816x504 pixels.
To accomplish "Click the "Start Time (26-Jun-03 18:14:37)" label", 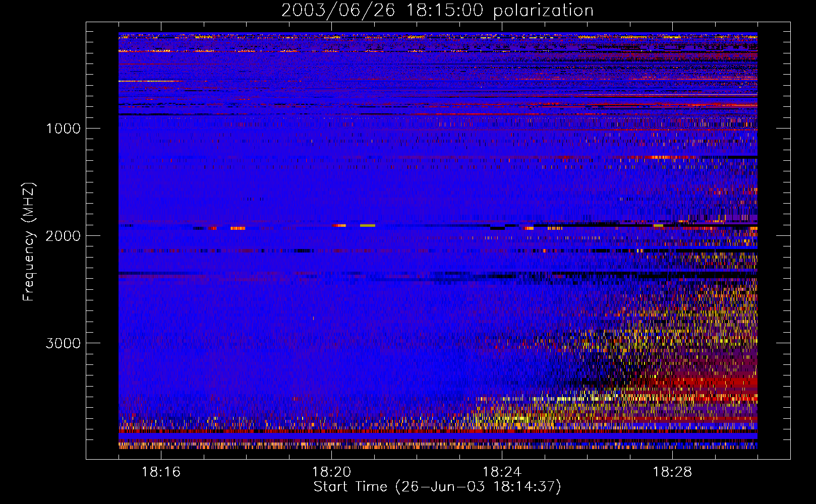I will (437, 487).
